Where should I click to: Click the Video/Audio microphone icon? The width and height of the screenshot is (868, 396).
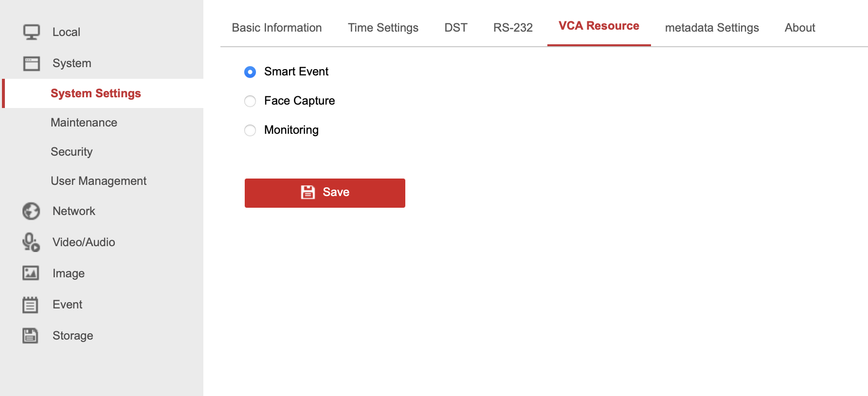coord(31,242)
